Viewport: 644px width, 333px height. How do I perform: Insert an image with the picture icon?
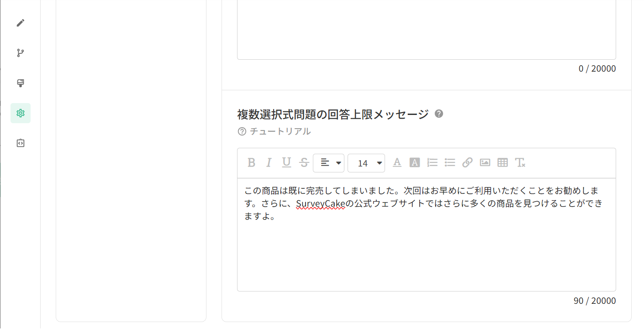point(485,162)
